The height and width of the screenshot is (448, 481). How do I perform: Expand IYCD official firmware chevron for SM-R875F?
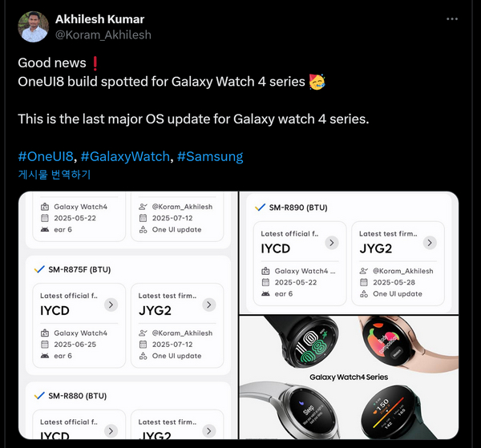111,305
